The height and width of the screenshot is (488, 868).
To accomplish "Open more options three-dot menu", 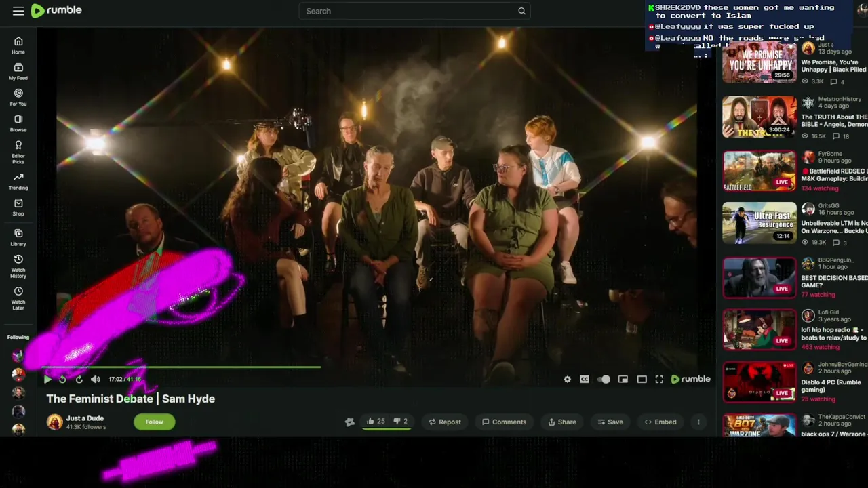I will pyautogui.click(x=698, y=422).
